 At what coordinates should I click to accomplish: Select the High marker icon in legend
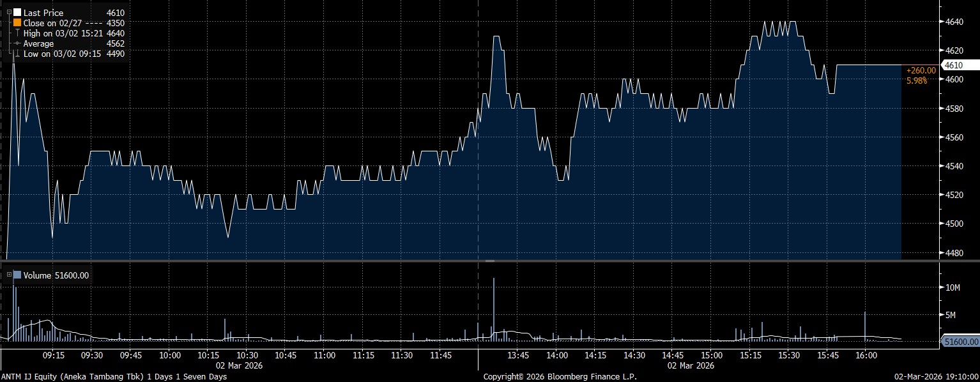click(17, 33)
